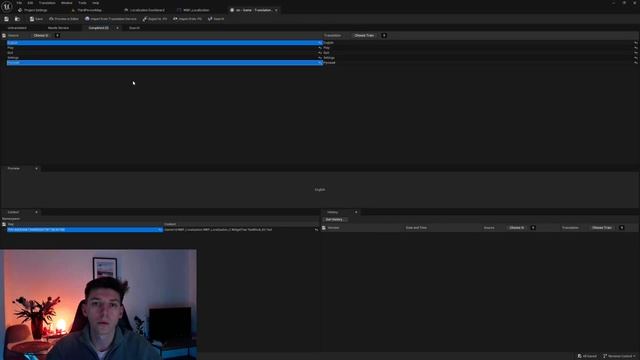Open History Source font size dropdown
The image size is (640, 360).
click(x=533, y=228)
